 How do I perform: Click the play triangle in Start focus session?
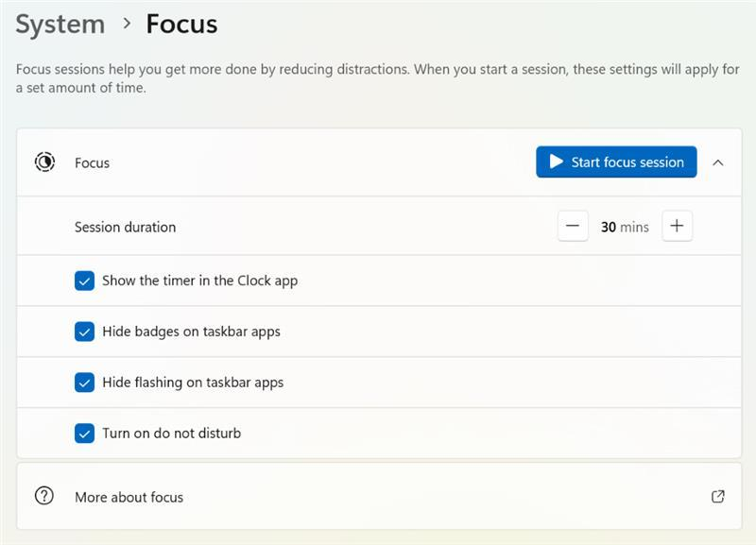(x=557, y=162)
